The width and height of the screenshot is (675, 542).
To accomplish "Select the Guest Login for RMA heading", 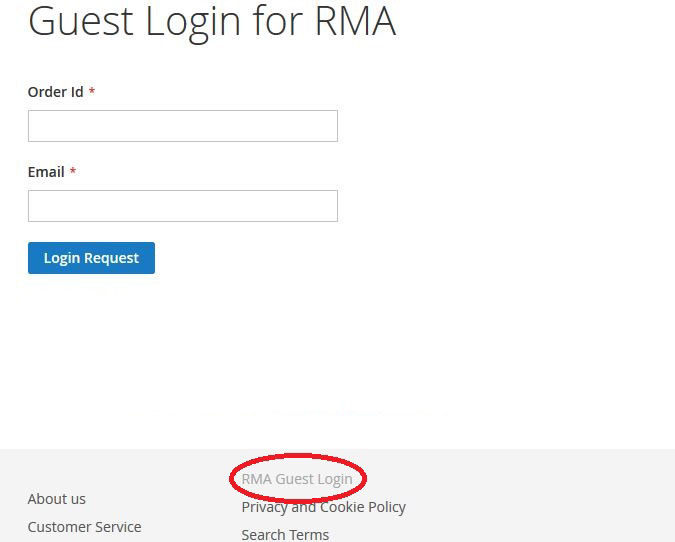I will coord(212,21).
